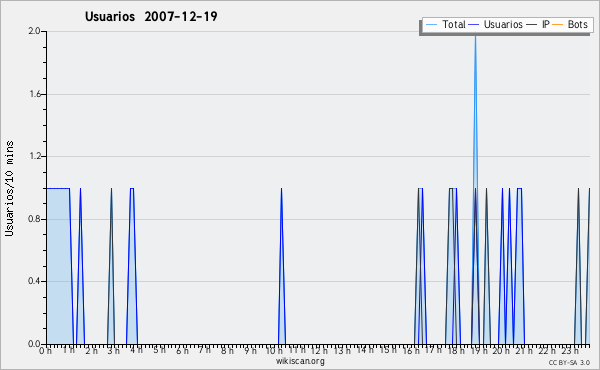
Task: Select the Bots legend entry
Action: coord(570,24)
